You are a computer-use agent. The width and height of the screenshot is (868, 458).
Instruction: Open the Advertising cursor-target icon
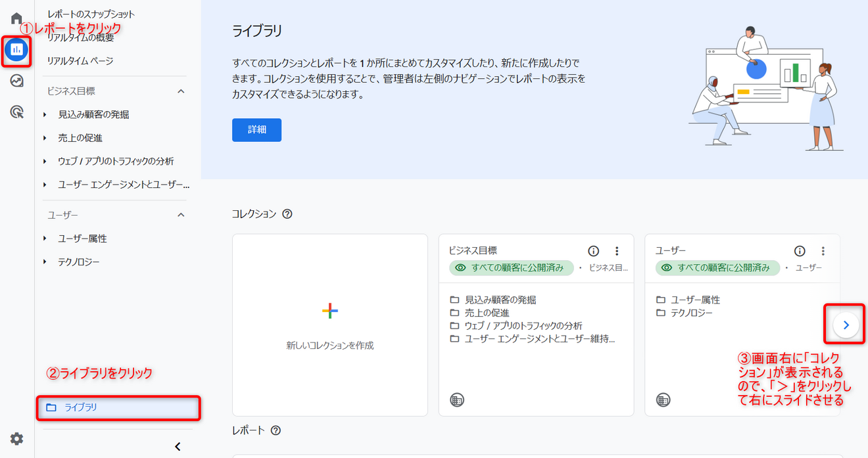tap(17, 112)
